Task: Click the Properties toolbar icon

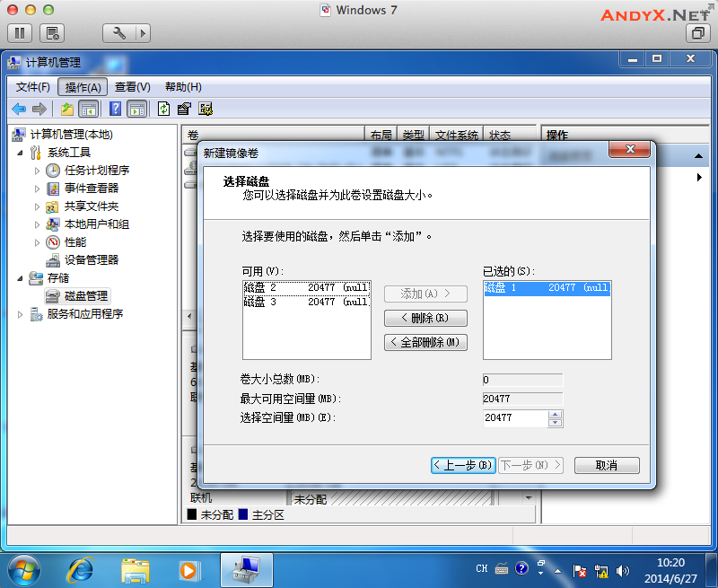Action: [x=184, y=109]
